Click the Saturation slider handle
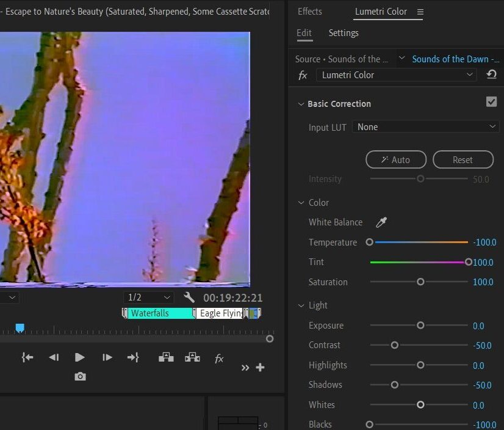 coord(420,282)
